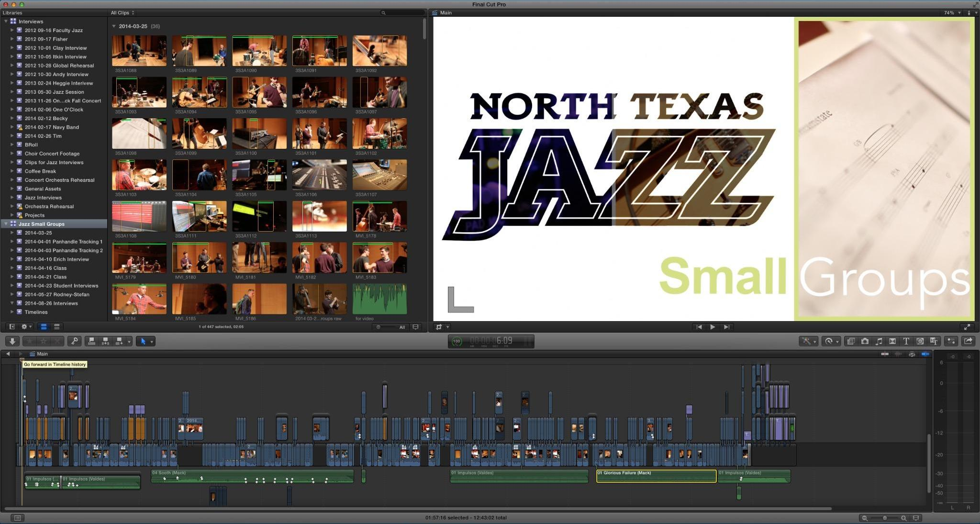Play the viewer
This screenshot has height=524, width=980.
tap(713, 327)
